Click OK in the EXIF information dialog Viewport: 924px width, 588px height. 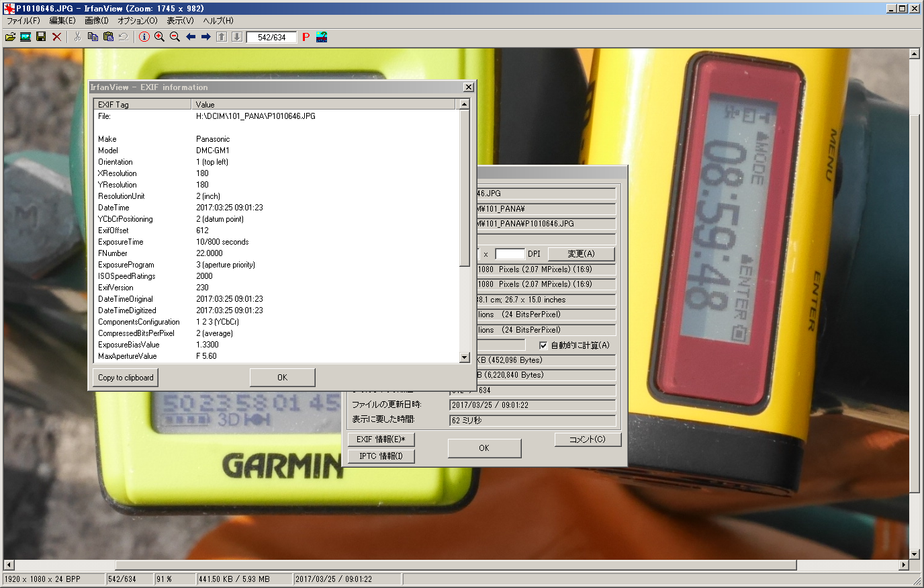(x=282, y=378)
